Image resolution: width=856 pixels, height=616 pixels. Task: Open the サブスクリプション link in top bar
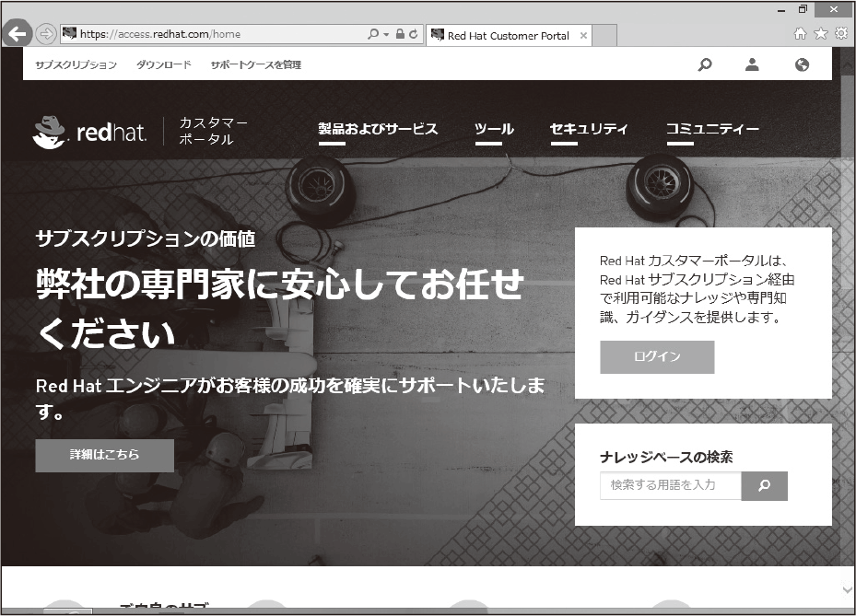76,65
